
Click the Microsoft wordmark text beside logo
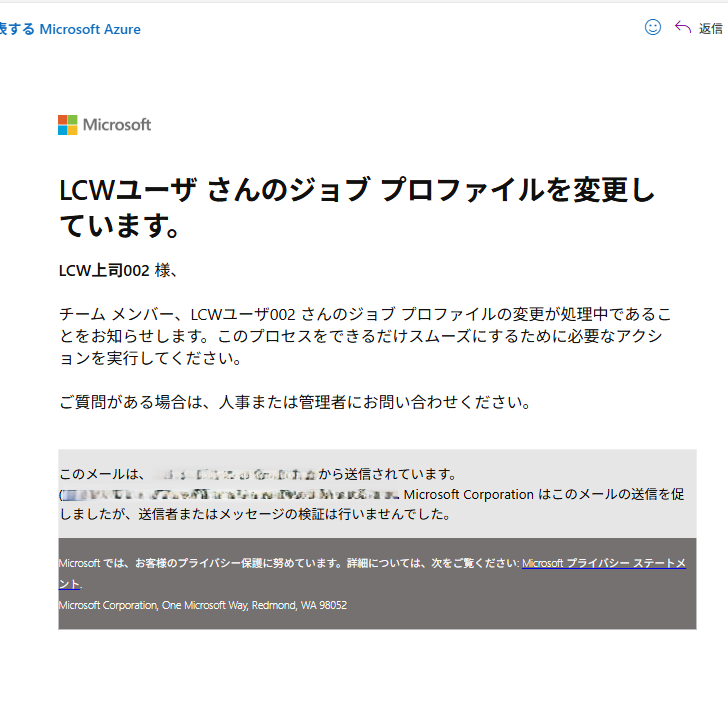(x=117, y=125)
